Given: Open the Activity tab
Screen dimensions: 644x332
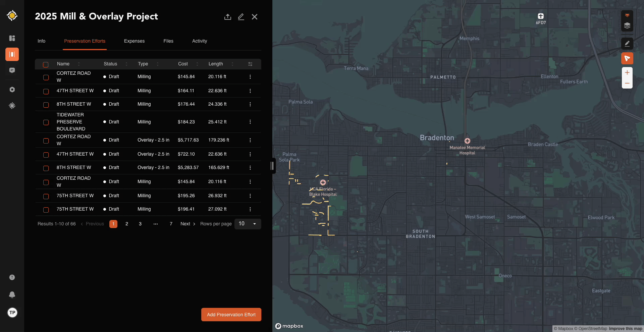Looking at the screenshot, I should tap(199, 41).
